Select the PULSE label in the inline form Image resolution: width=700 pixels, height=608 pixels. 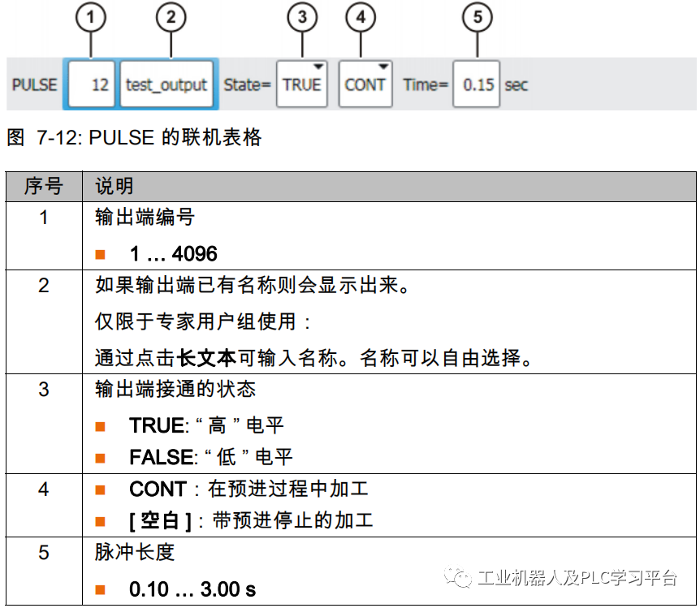pos(34,84)
